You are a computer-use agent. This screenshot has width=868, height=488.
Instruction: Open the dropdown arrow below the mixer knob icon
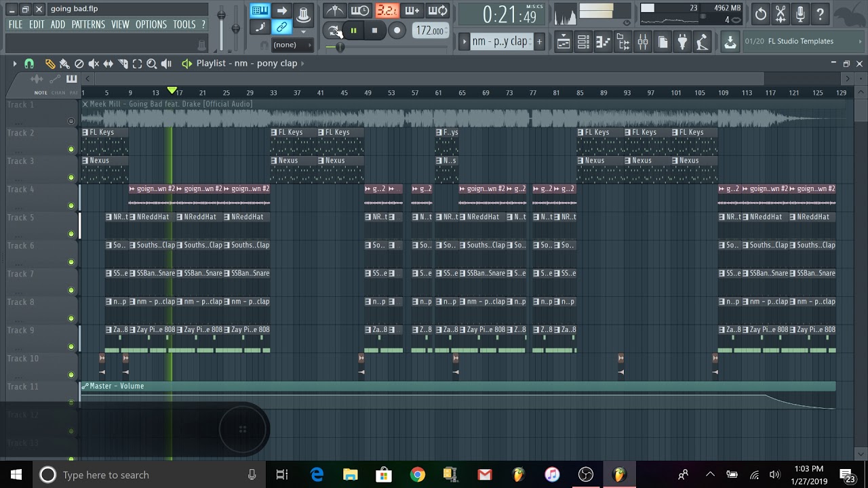point(303,31)
